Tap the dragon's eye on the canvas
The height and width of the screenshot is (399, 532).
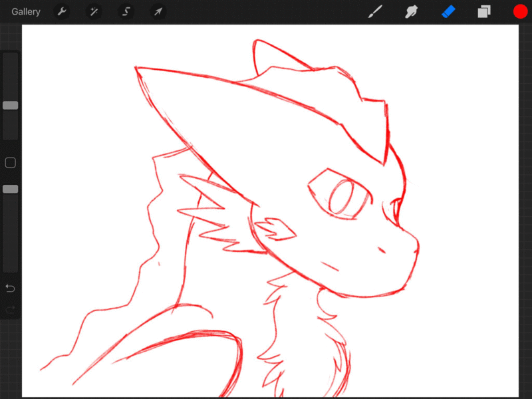pos(344,197)
